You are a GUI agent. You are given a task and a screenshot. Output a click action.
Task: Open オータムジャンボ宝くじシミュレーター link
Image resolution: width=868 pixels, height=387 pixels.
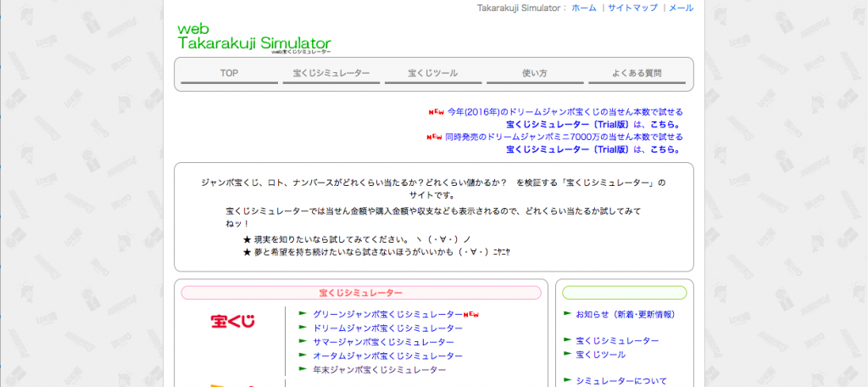387,356
